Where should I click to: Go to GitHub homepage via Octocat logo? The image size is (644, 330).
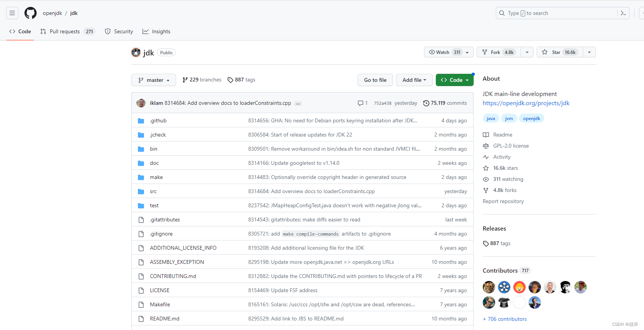point(31,13)
